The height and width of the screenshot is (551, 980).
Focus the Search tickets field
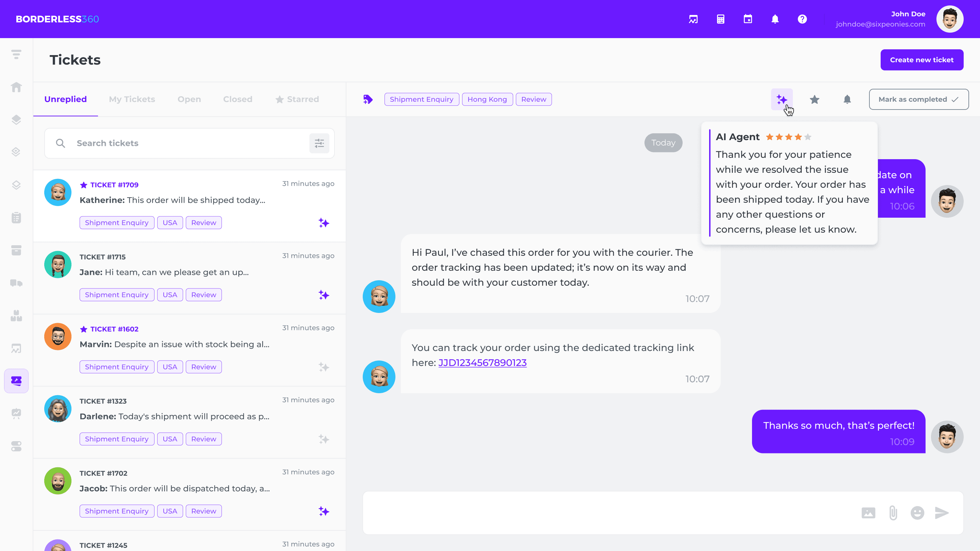click(190, 143)
